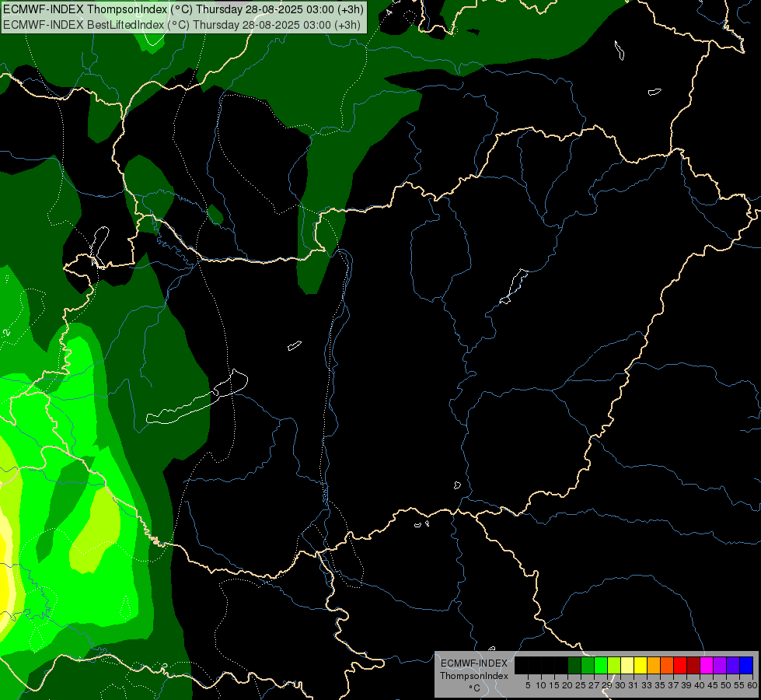This screenshot has height=700, width=761.
Task: Click the legend tick value '33'
Action: coord(647,685)
